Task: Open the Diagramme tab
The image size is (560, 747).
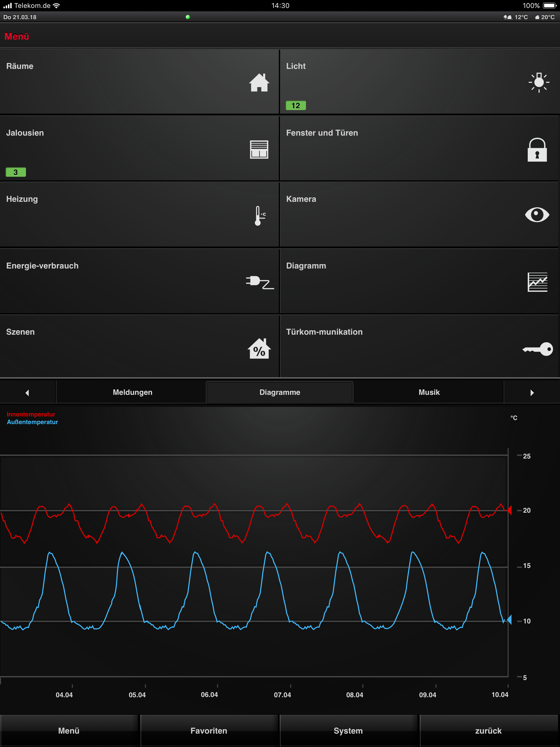Action: [x=280, y=392]
